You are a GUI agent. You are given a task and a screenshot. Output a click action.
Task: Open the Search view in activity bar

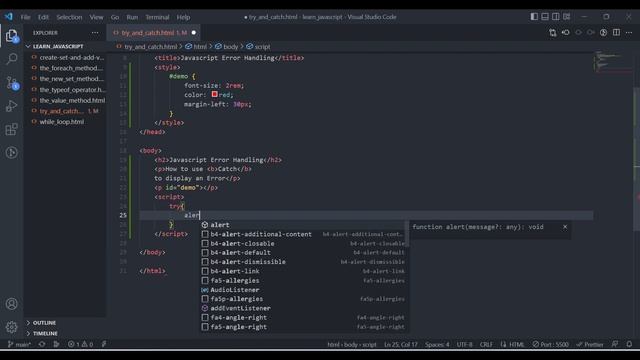click(12, 59)
